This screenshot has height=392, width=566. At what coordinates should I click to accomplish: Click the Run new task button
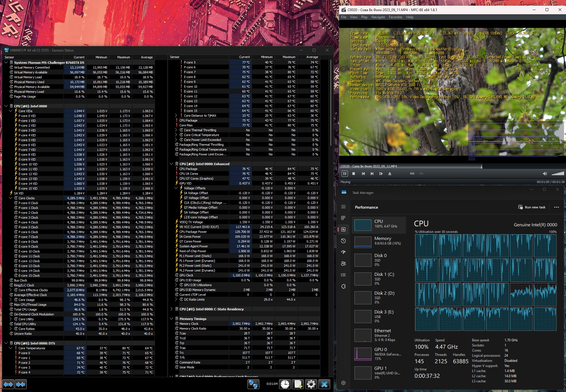coord(532,207)
